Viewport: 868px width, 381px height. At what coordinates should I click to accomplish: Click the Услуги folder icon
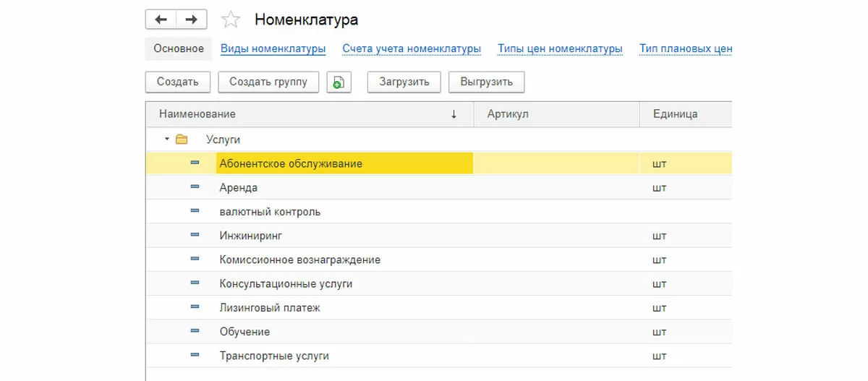click(182, 140)
